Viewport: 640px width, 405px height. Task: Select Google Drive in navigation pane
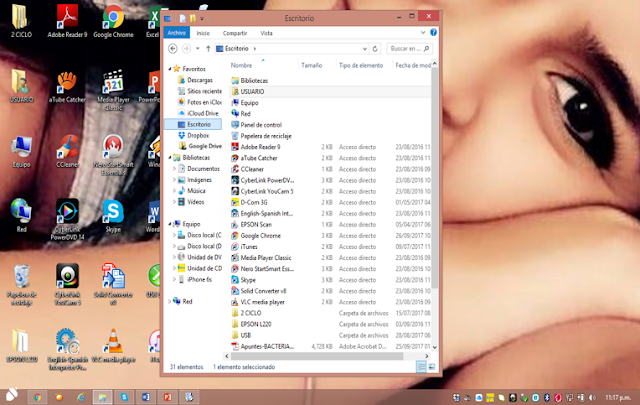coord(201,146)
